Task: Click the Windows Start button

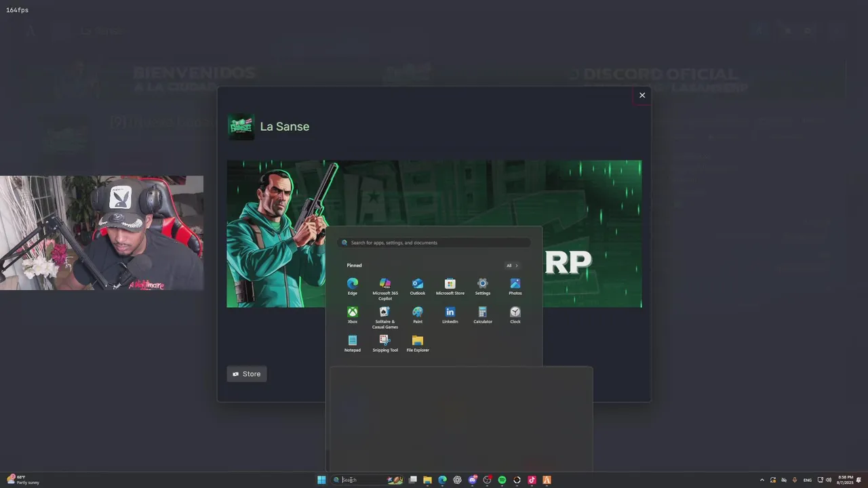Action: point(321,480)
